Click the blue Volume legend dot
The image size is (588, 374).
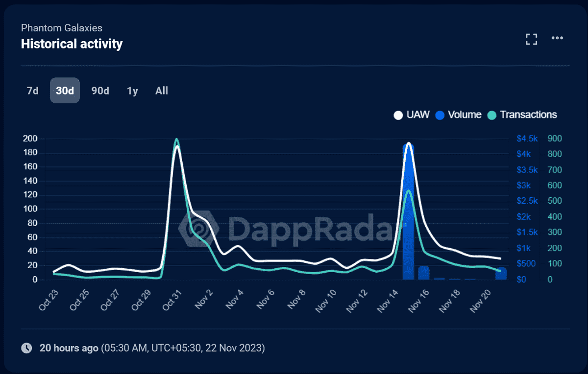pyautogui.click(x=440, y=115)
